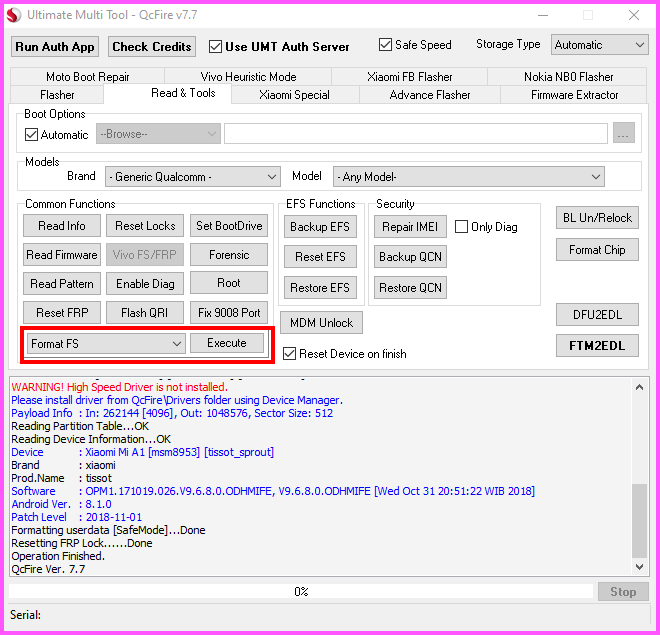Close the QcFire window
The width and height of the screenshot is (660, 635).
pyautogui.click(x=633, y=15)
